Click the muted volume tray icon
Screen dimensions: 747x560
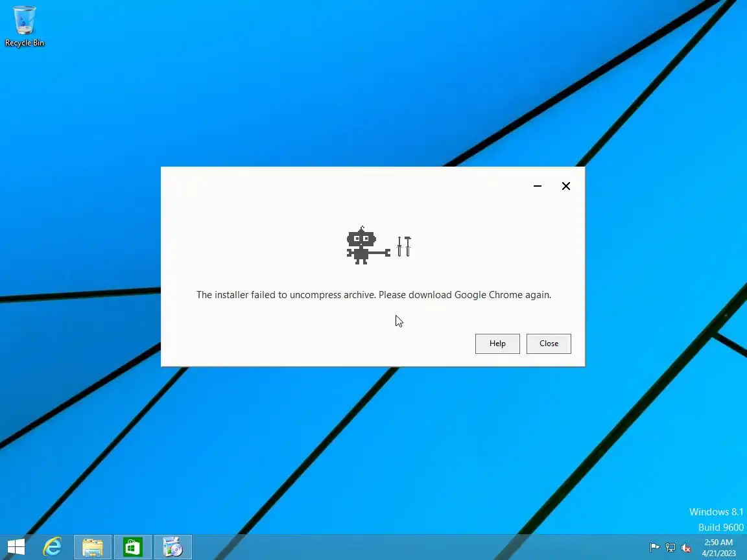(x=686, y=548)
